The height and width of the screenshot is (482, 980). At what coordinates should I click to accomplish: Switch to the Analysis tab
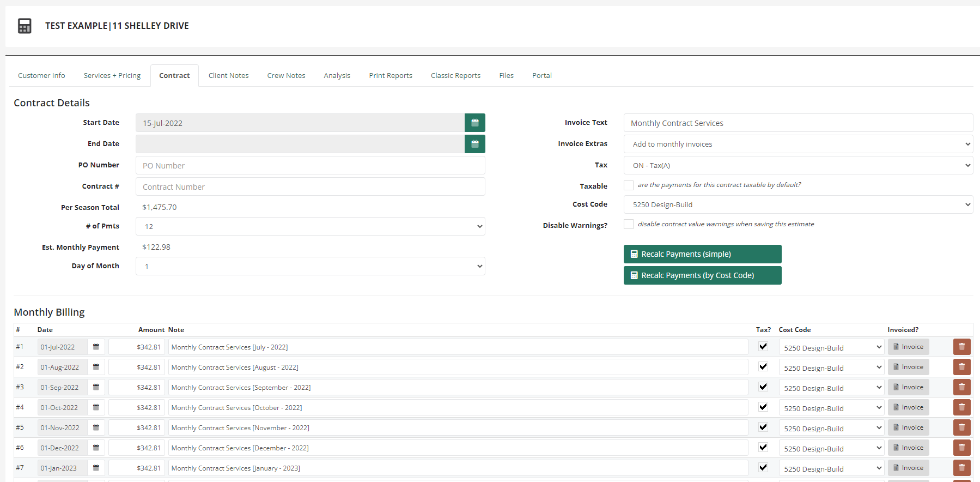tap(337, 75)
